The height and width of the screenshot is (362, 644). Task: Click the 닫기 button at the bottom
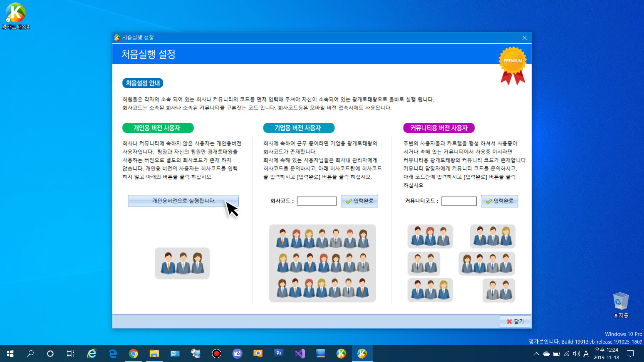tap(515, 321)
